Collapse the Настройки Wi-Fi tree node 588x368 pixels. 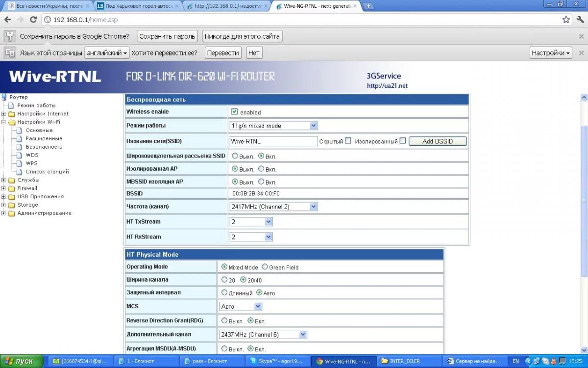4,122
